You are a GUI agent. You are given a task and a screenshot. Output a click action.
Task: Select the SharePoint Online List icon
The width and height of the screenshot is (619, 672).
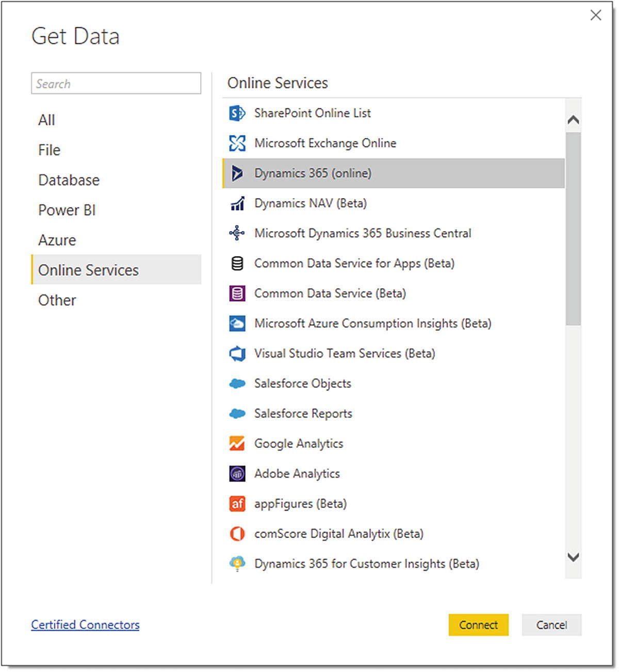pyautogui.click(x=237, y=113)
